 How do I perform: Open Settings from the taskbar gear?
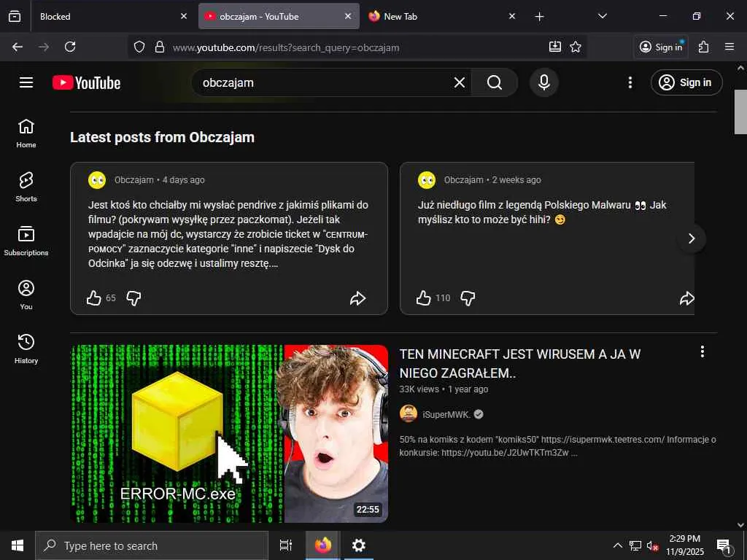(358, 545)
